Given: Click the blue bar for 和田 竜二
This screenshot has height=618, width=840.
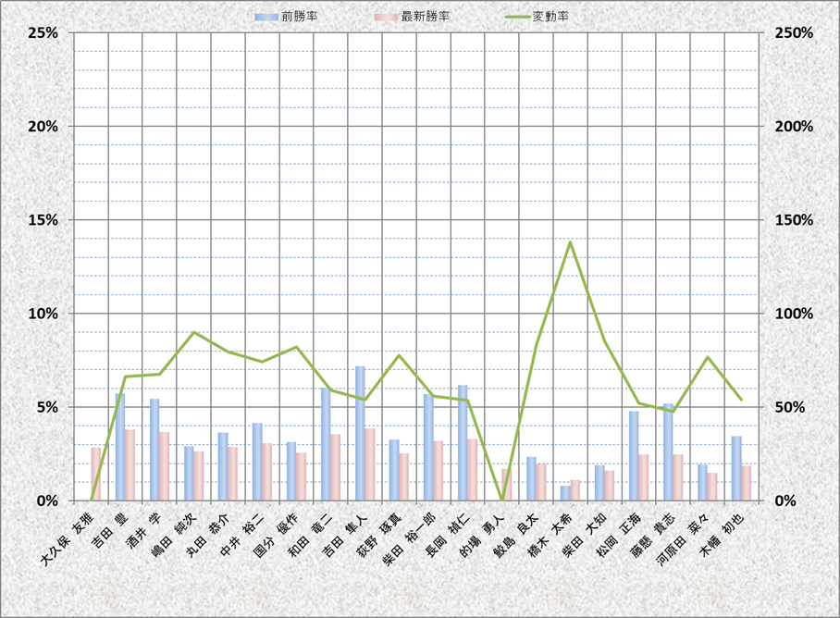Looking at the screenshot, I should pyautogui.click(x=326, y=444).
